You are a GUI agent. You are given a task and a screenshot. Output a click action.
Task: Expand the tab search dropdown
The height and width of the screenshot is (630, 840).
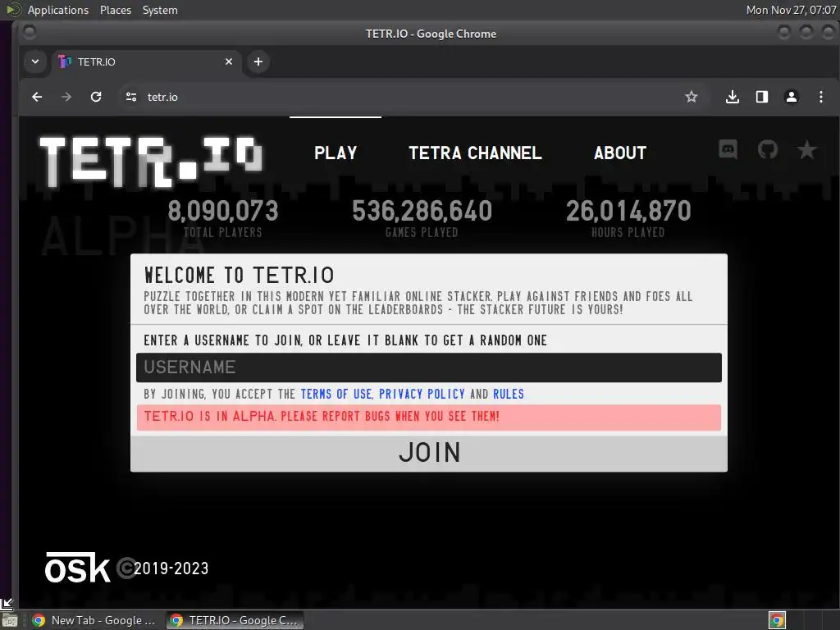point(34,62)
